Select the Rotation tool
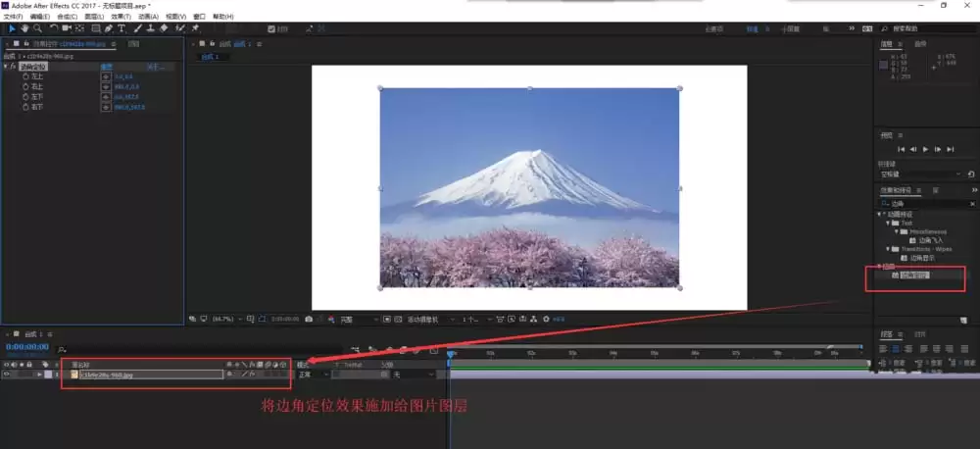Image resolution: width=980 pixels, height=449 pixels. [x=54, y=28]
